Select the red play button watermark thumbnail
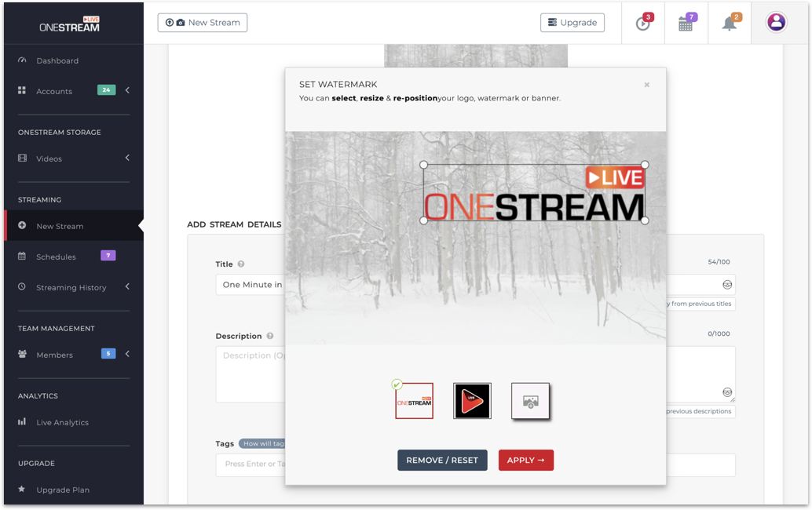The width and height of the screenshot is (812, 510). point(472,401)
